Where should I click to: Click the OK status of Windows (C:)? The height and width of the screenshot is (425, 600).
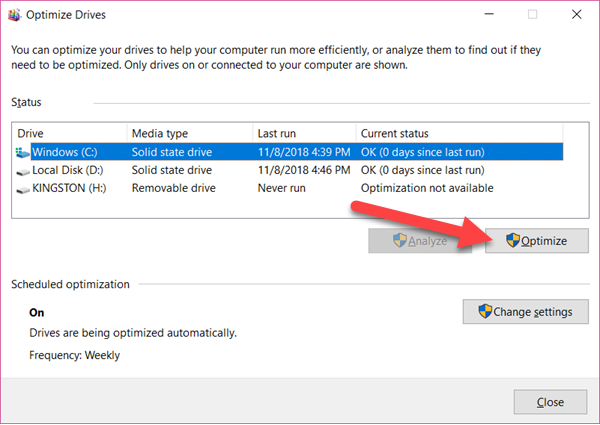423,152
